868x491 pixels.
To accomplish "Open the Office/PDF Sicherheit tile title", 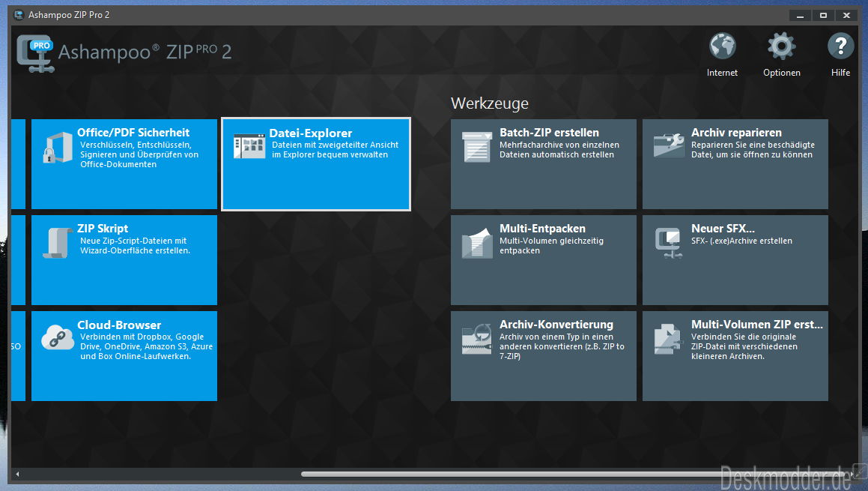I will pyautogui.click(x=133, y=133).
